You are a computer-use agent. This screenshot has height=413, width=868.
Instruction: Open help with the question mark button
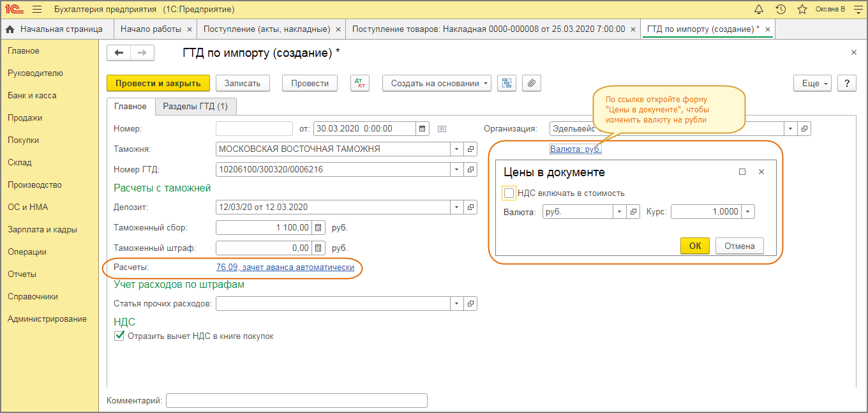[846, 83]
